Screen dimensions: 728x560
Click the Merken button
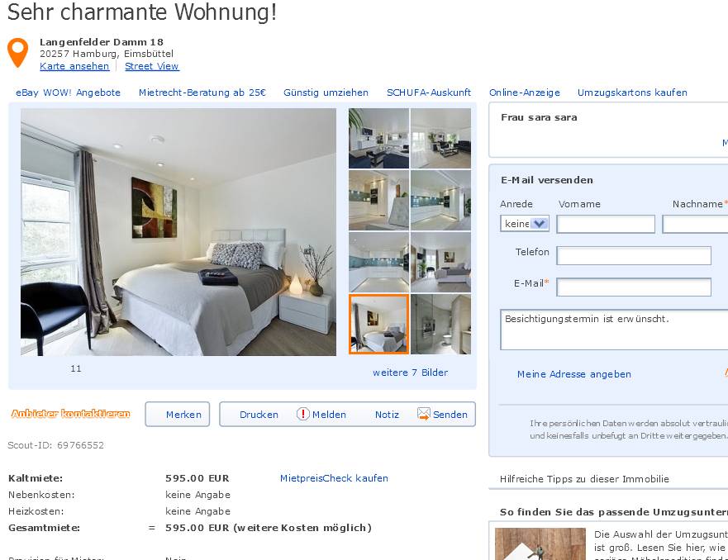click(178, 415)
